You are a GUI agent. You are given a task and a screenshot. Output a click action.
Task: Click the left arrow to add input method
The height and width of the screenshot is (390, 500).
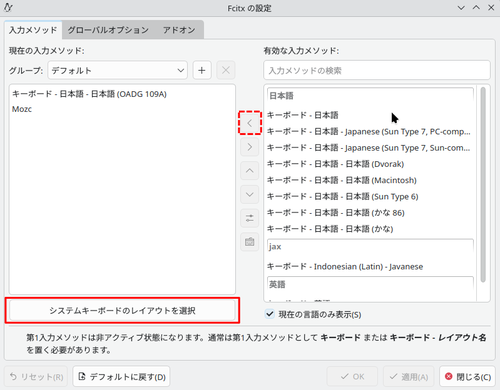click(250, 123)
